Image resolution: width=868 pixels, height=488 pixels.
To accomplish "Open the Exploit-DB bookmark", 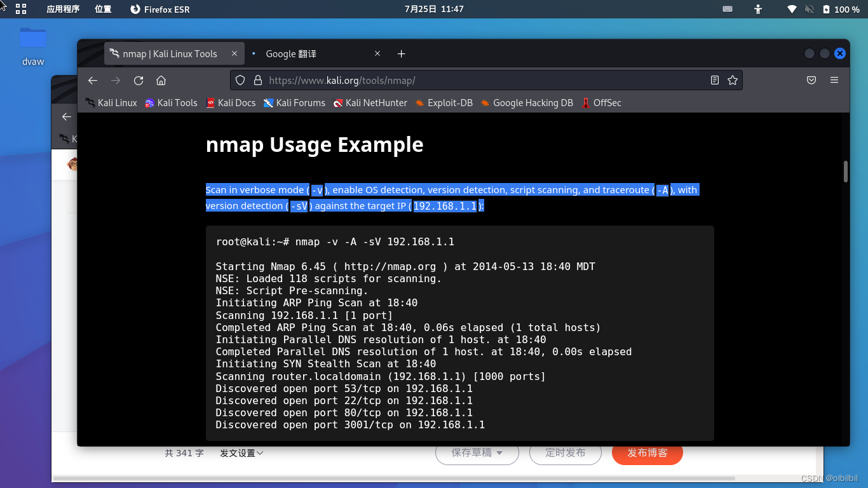I will pos(444,102).
